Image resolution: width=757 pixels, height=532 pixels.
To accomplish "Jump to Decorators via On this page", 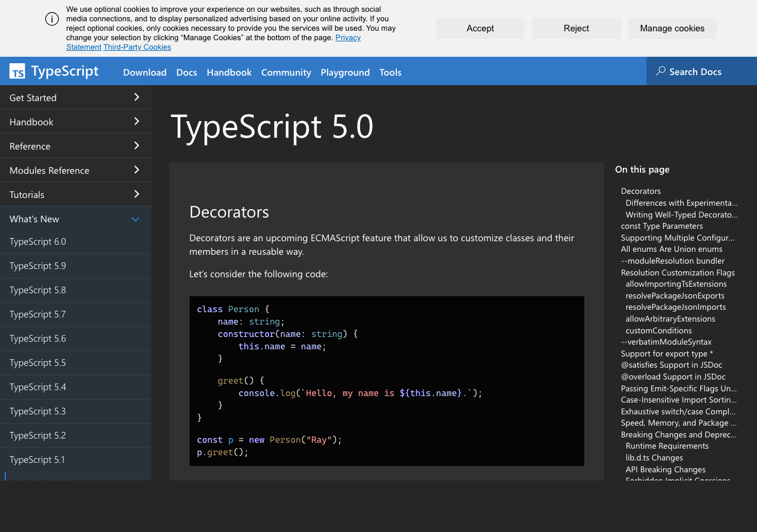I will tap(640, 190).
